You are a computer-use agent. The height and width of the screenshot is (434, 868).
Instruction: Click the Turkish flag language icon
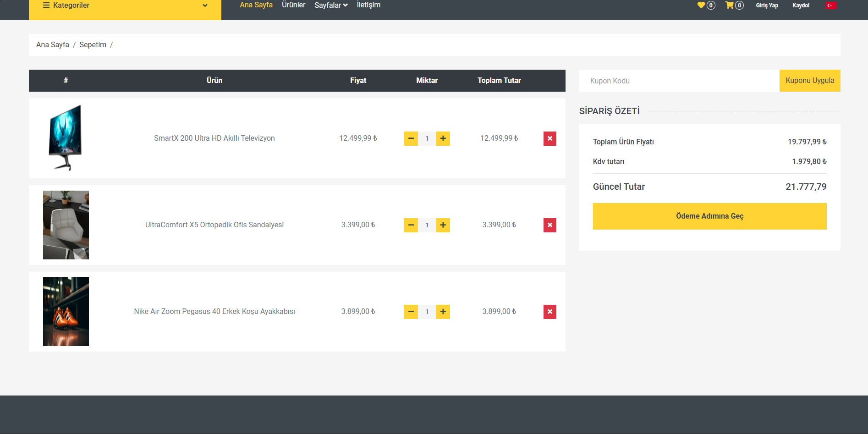click(831, 5)
